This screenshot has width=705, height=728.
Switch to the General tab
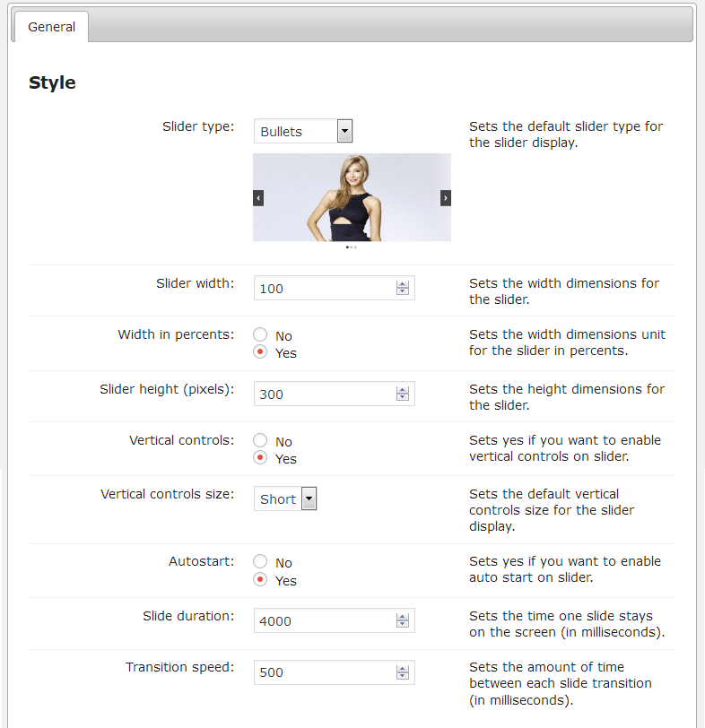click(51, 27)
